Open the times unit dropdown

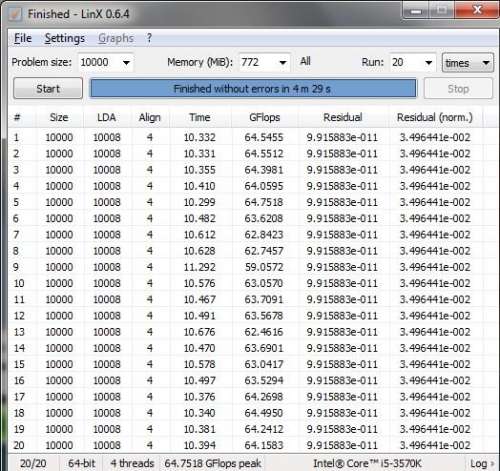(x=467, y=63)
